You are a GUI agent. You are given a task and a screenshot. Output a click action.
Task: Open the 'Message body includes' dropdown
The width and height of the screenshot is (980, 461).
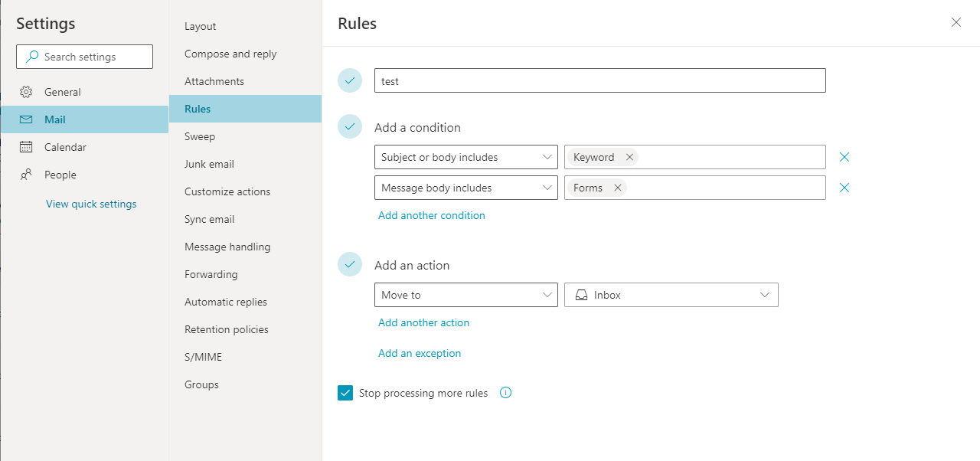466,188
